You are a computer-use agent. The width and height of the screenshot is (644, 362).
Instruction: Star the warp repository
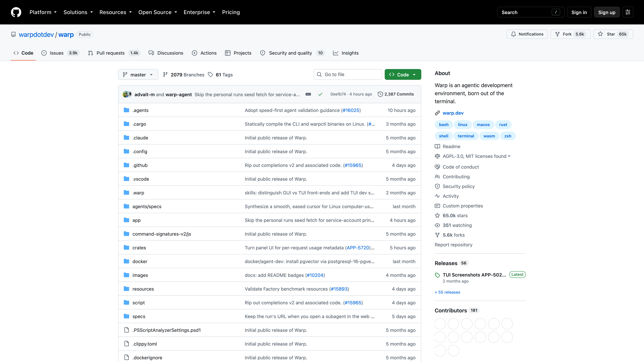613,34
